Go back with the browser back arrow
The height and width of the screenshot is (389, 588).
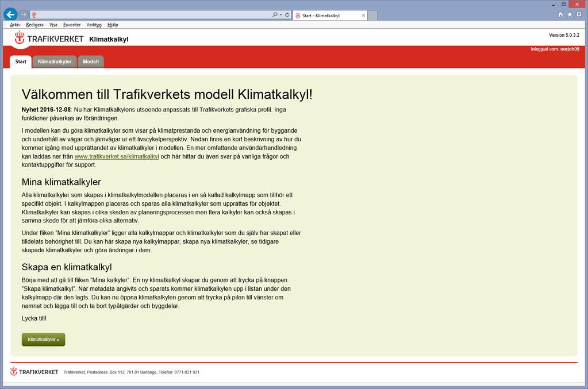10,14
